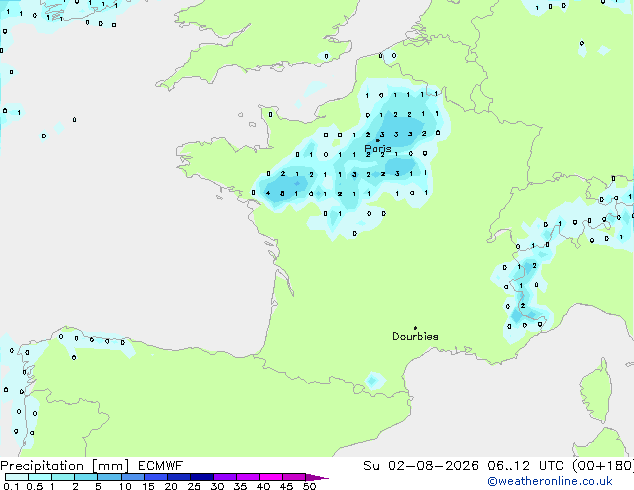Select the Paris location dot marker
Screen dimensions: 634x490
pyautogui.click(x=378, y=140)
